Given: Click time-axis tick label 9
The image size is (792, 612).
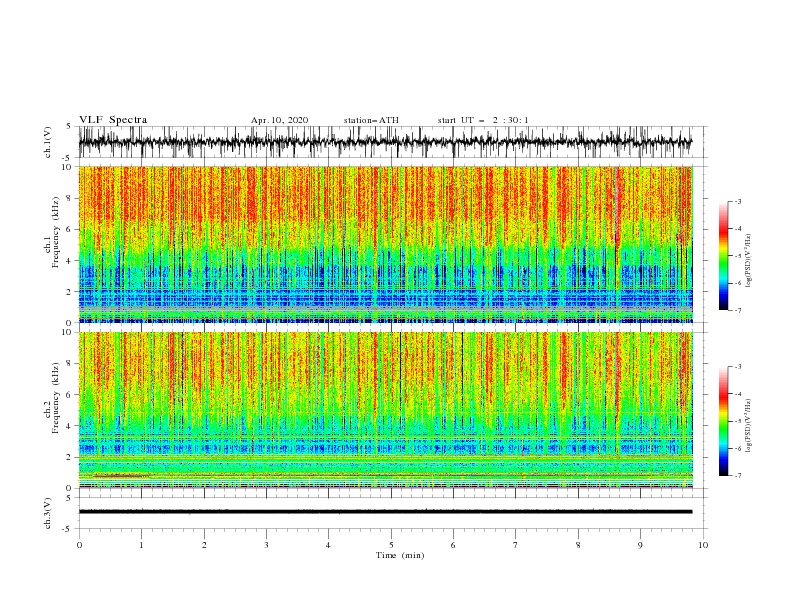Looking at the screenshot, I should [640, 545].
